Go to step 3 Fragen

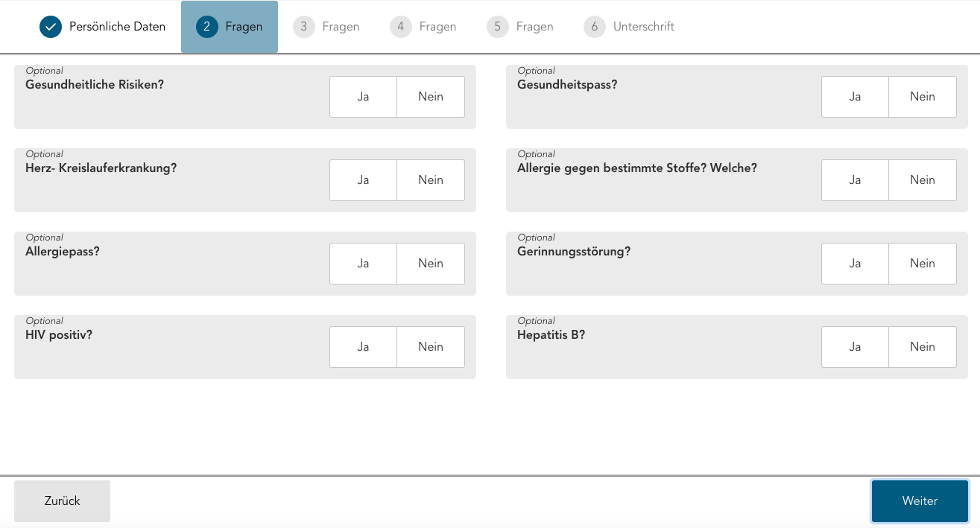point(326,27)
